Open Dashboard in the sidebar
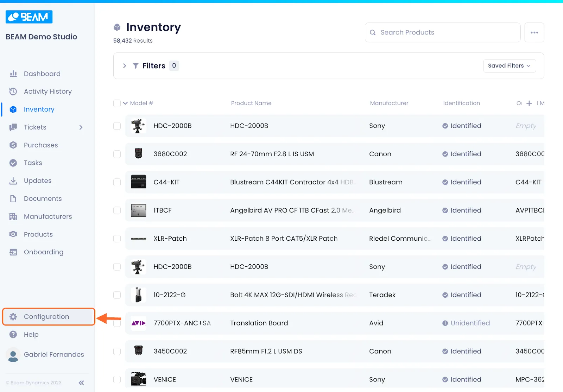Viewport: 563px width, 392px height. [x=42, y=74]
